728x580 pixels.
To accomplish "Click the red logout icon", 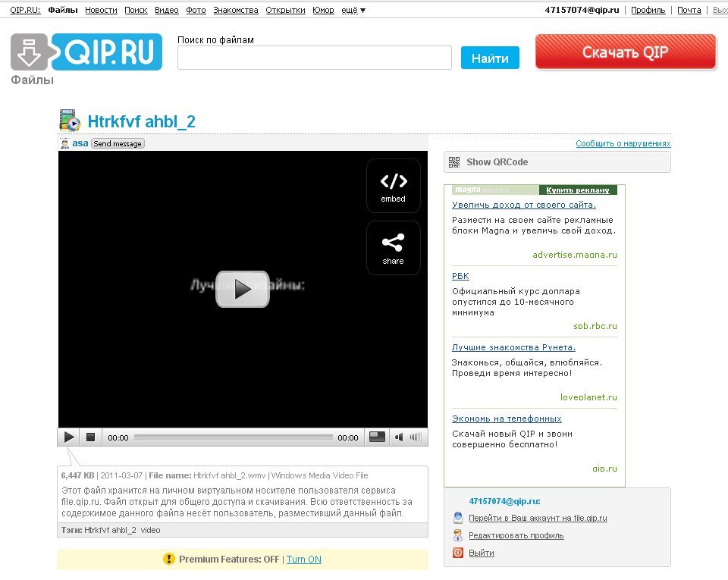I will click(458, 553).
